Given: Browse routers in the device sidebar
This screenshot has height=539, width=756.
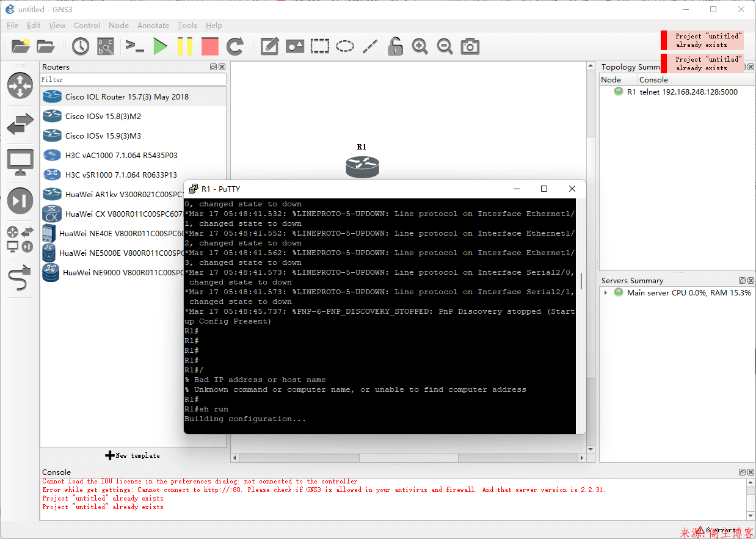Looking at the screenshot, I should pos(20,85).
